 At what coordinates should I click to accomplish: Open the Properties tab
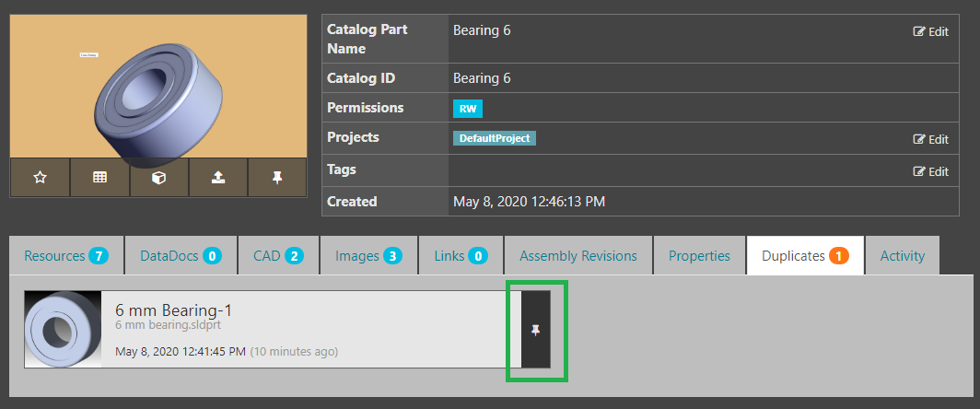pyautogui.click(x=699, y=255)
